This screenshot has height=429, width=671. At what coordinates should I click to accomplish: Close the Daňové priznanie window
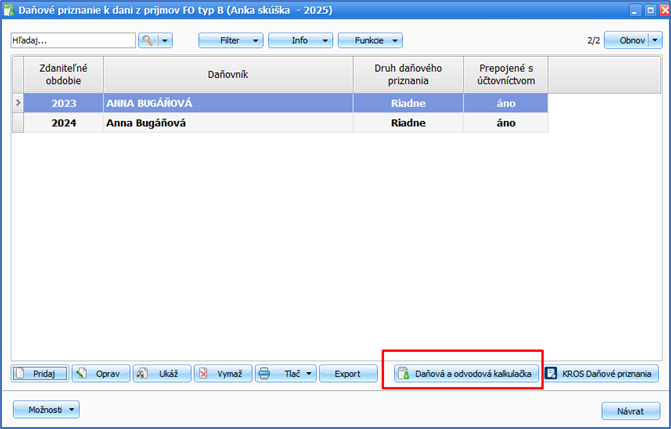(665, 10)
